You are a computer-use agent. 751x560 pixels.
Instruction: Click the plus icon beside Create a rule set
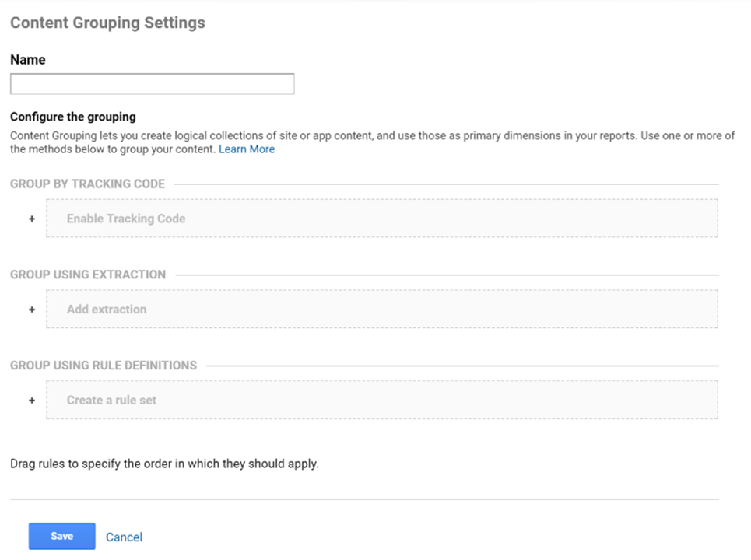pos(32,401)
